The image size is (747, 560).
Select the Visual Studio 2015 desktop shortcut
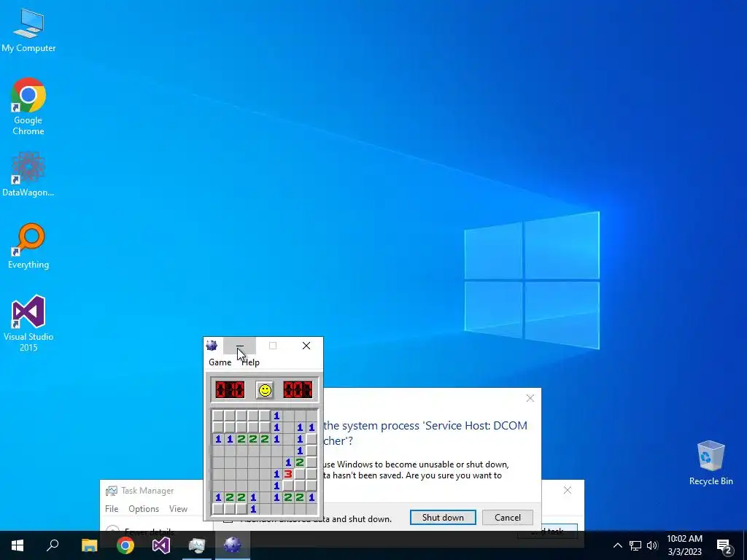(x=28, y=324)
